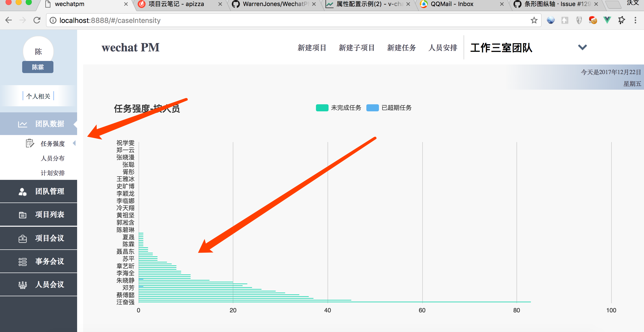Screen dimensions: 644x332
Task: Open 个人相关 in the sidebar
Action: click(38, 96)
